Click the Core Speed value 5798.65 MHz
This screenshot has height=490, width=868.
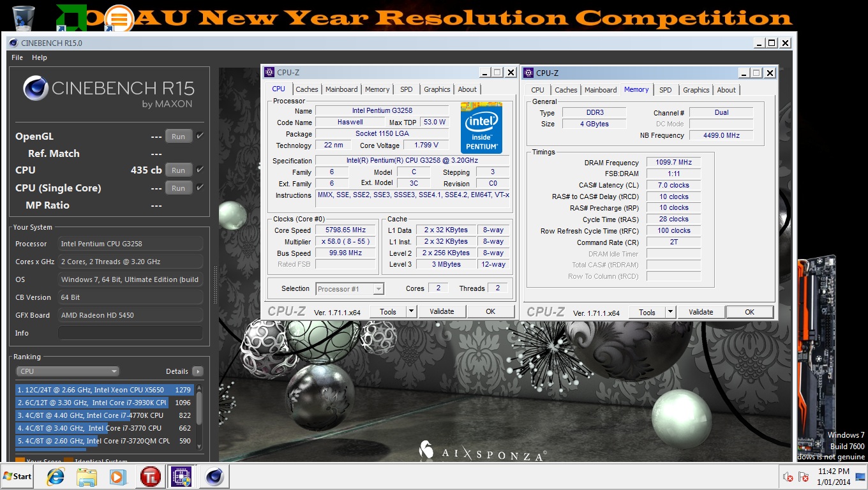(x=347, y=230)
